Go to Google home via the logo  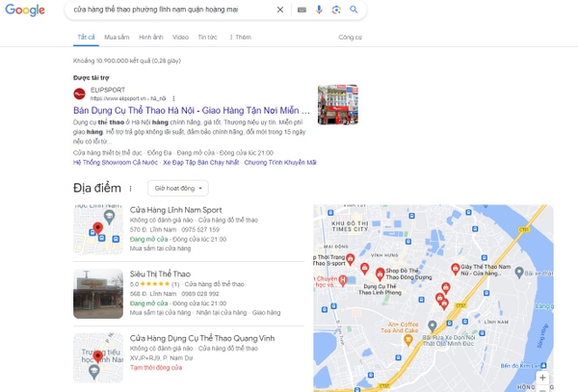[25, 10]
